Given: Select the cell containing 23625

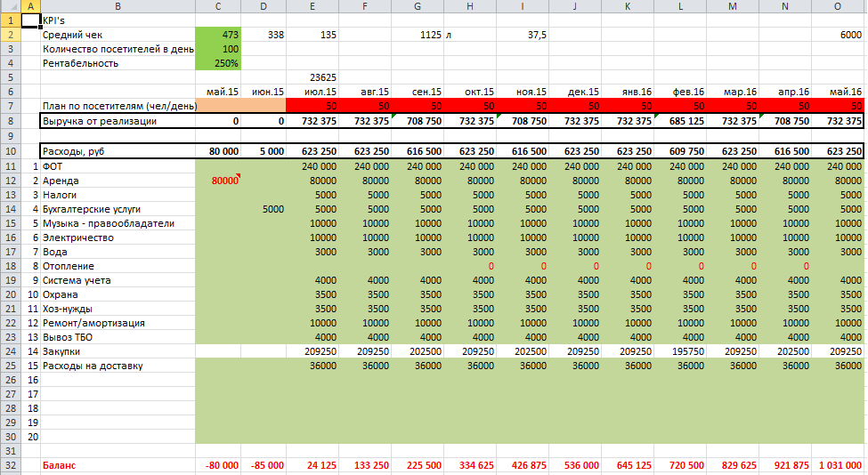Looking at the screenshot, I should pyautogui.click(x=312, y=77).
